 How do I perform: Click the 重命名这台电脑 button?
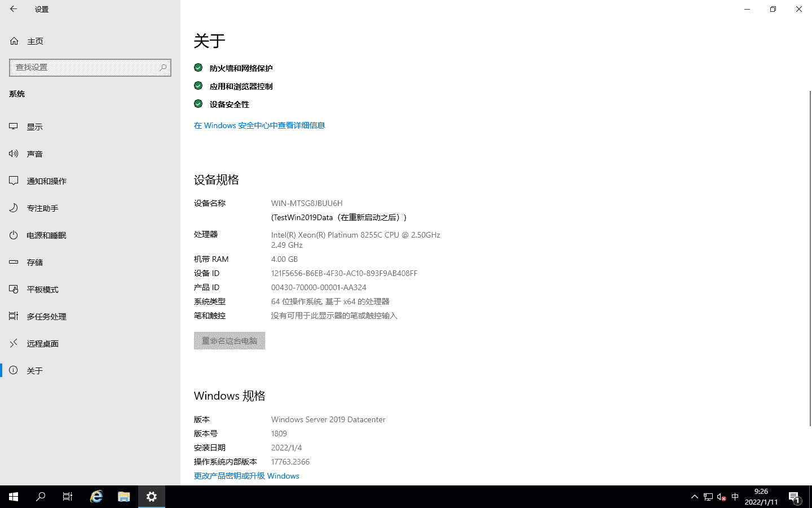tap(230, 341)
